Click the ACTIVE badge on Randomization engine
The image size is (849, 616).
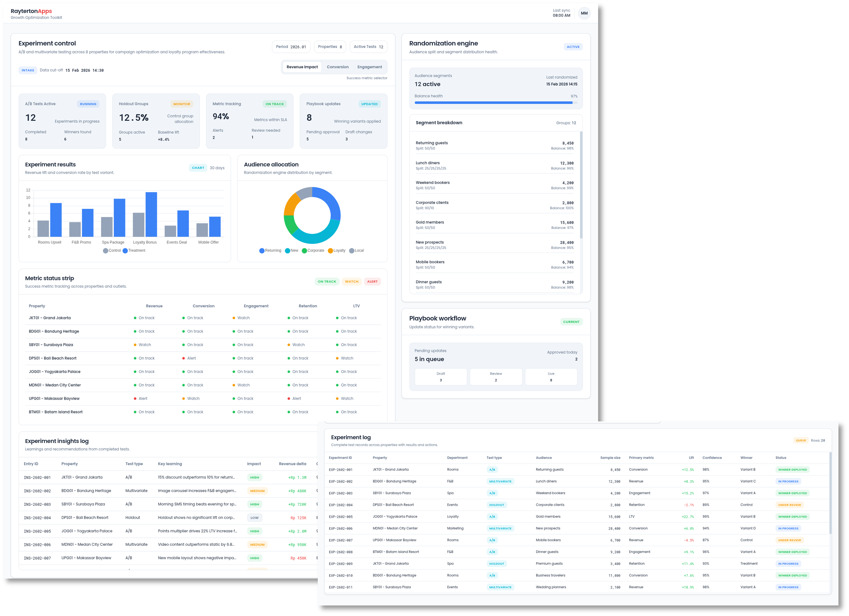573,47
